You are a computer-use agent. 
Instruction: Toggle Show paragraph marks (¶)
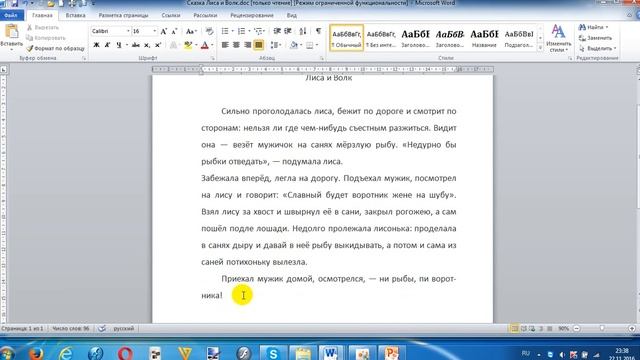(x=318, y=31)
